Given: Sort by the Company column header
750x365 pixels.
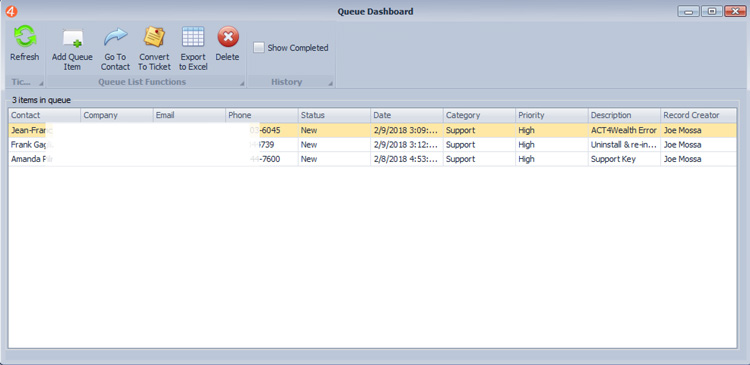Looking at the screenshot, I should 117,115.
